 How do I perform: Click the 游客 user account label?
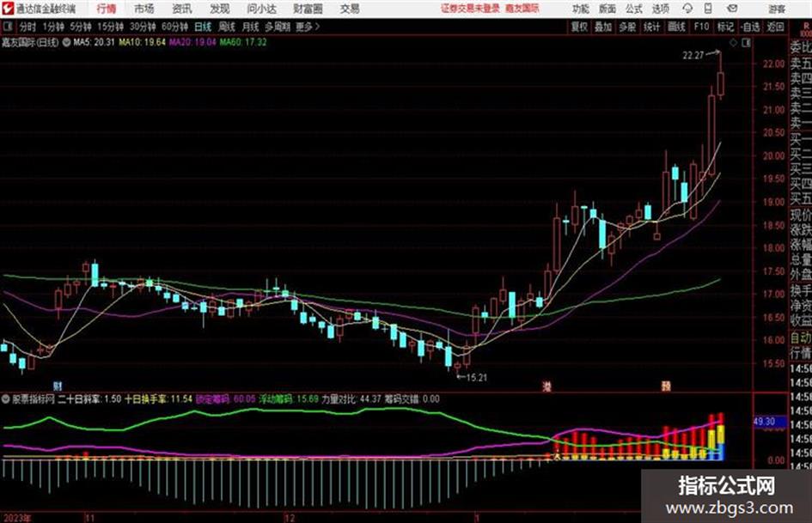coord(777,9)
